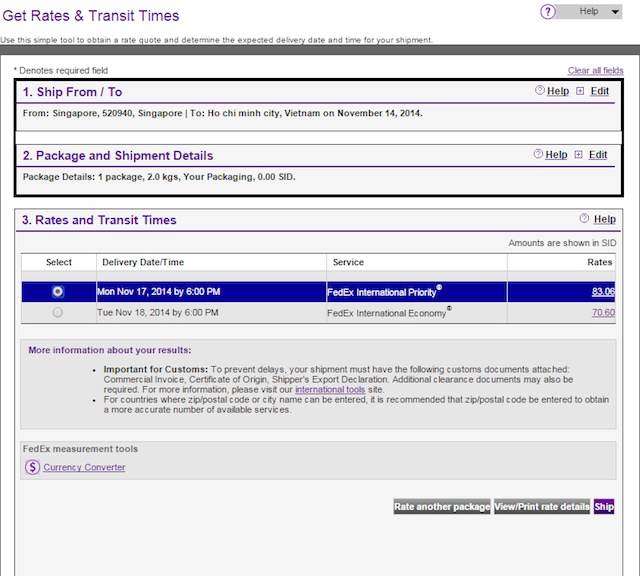Click the Clear all fields link
Viewport: 640px width, 576px height.
596,70
